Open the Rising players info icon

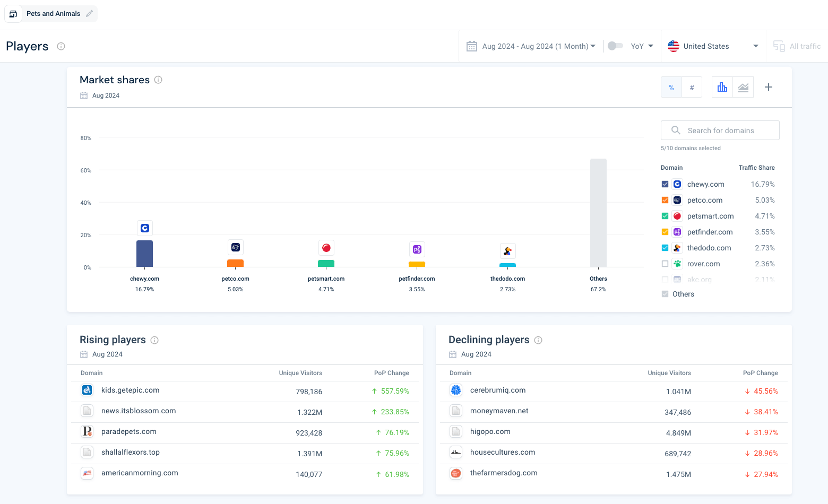[154, 340]
